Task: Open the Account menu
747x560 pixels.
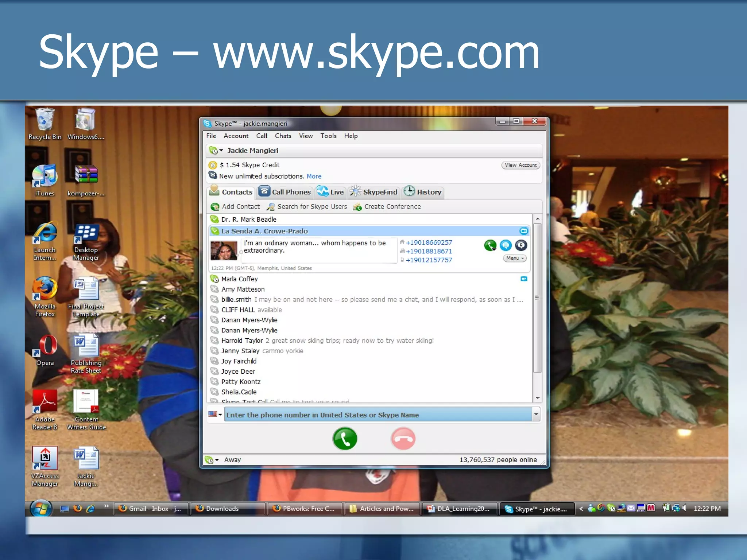Action: coord(236,136)
